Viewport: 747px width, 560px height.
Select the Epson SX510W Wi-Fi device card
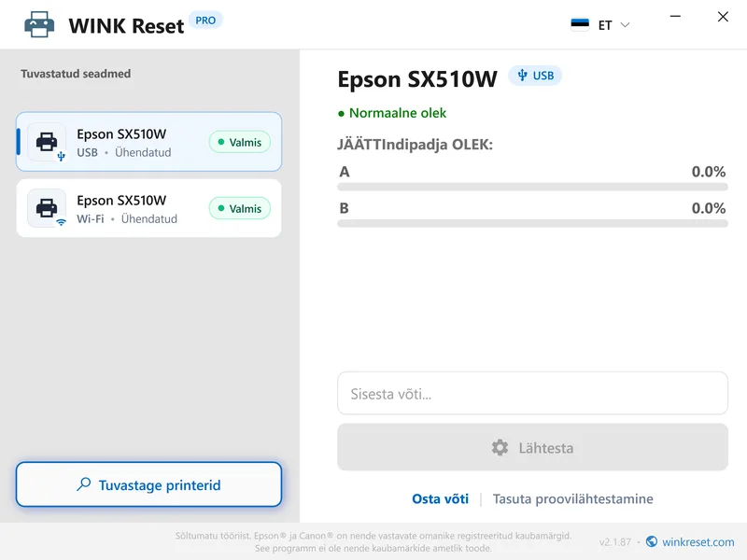[148, 208]
